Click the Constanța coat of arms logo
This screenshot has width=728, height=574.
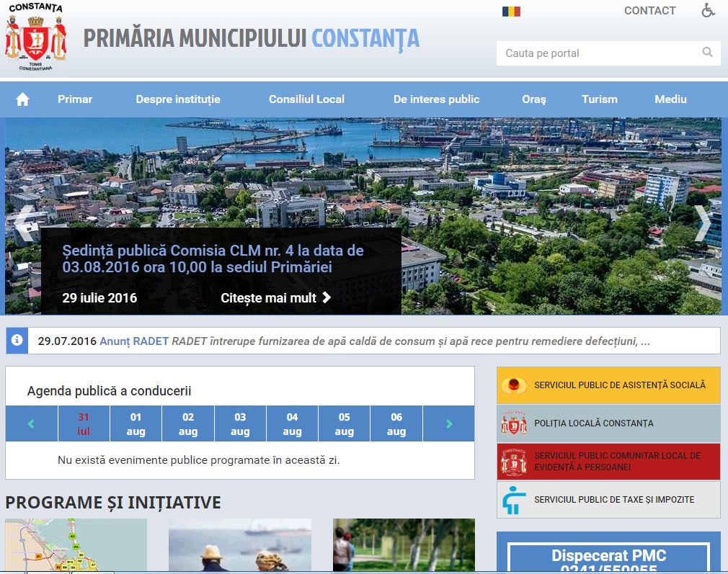click(35, 37)
